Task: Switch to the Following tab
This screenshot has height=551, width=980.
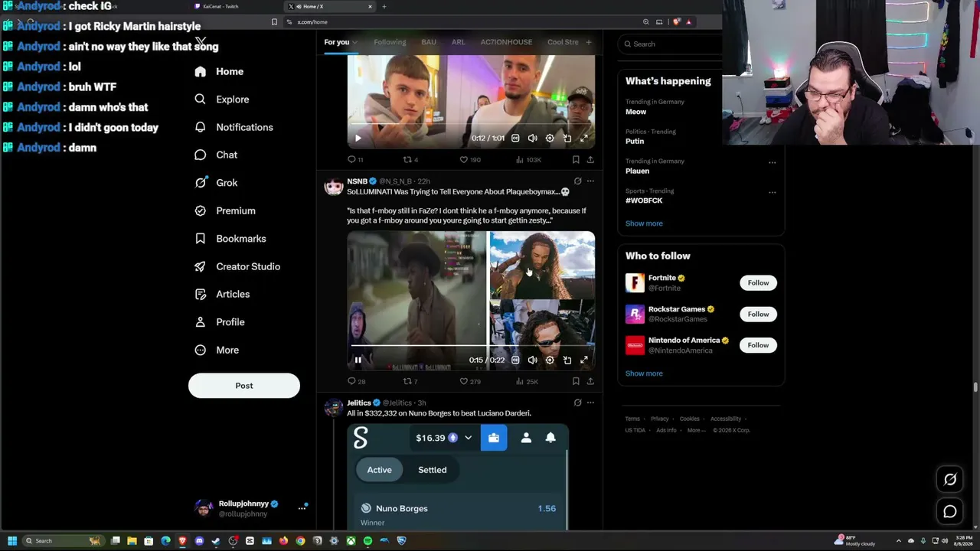Action: click(x=390, y=42)
